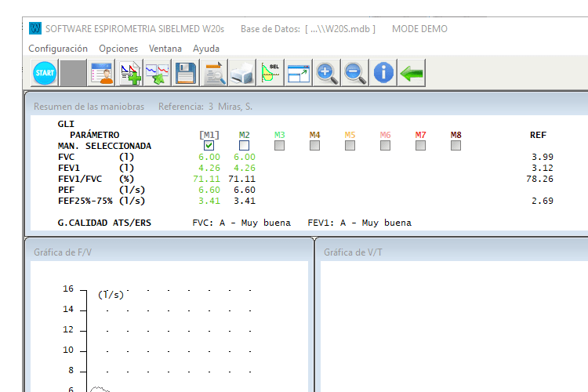This screenshot has height=392, width=588.
Task: Click the green back arrow icon
Action: tap(411, 74)
